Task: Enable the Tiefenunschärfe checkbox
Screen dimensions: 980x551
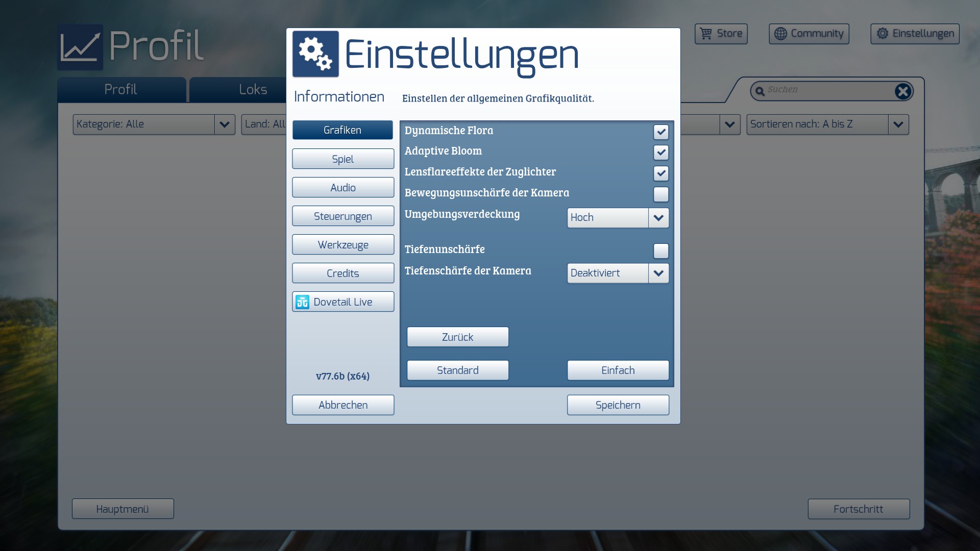Action: pyautogui.click(x=661, y=251)
